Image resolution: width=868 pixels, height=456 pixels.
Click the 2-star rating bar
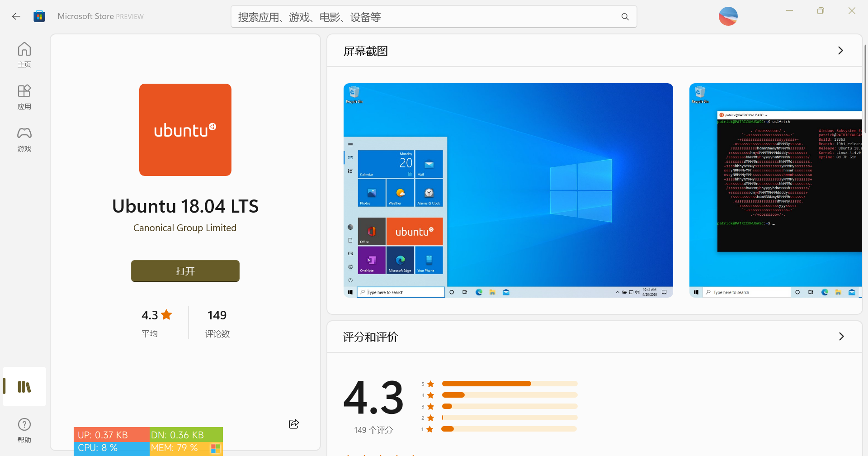(510, 418)
